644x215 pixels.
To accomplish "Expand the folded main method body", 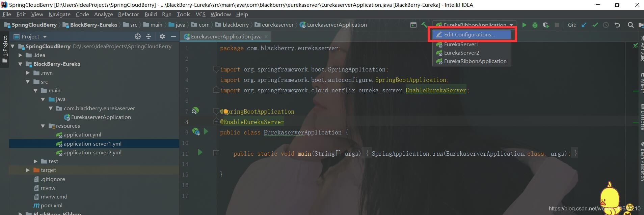I will 216,153.
